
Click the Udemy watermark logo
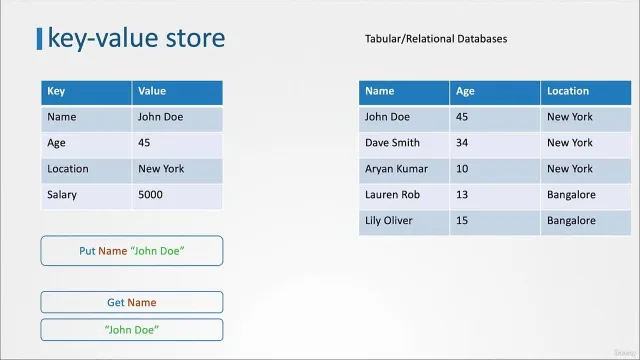coord(624,353)
